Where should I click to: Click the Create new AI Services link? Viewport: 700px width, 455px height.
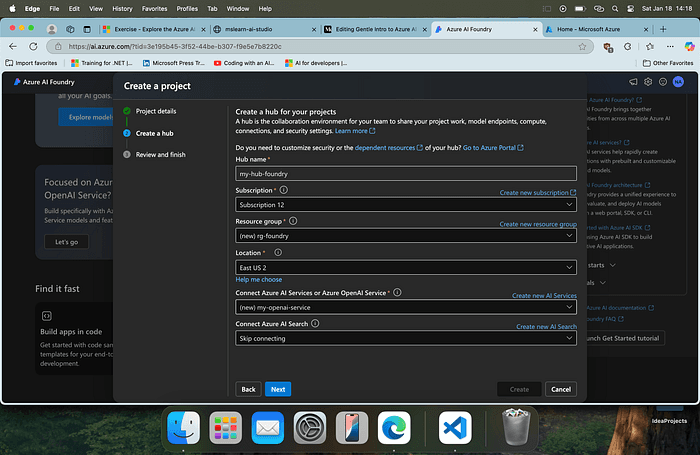[x=544, y=296]
